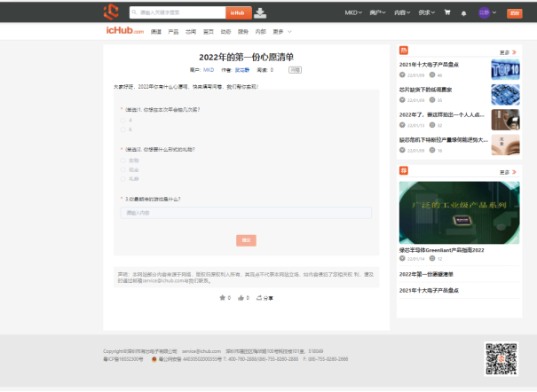Open the shopping cart icon
Viewport: 537px width, 392px height.
446,12
